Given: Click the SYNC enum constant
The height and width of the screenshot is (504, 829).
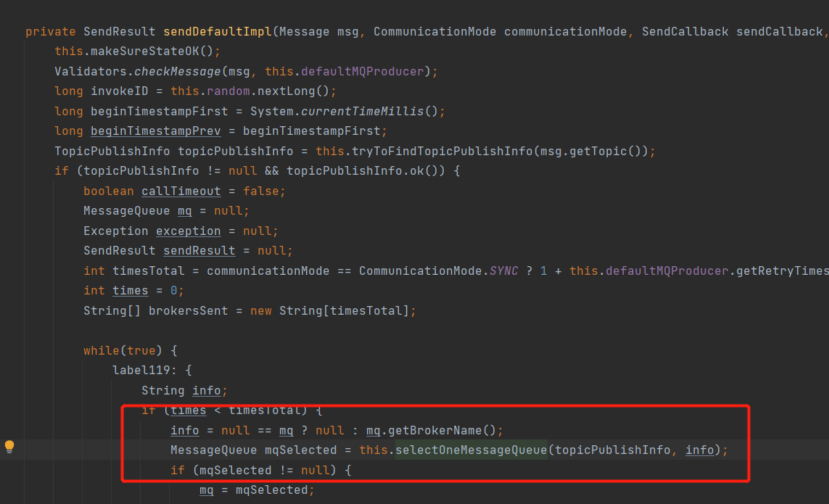Looking at the screenshot, I should pyautogui.click(x=504, y=270).
